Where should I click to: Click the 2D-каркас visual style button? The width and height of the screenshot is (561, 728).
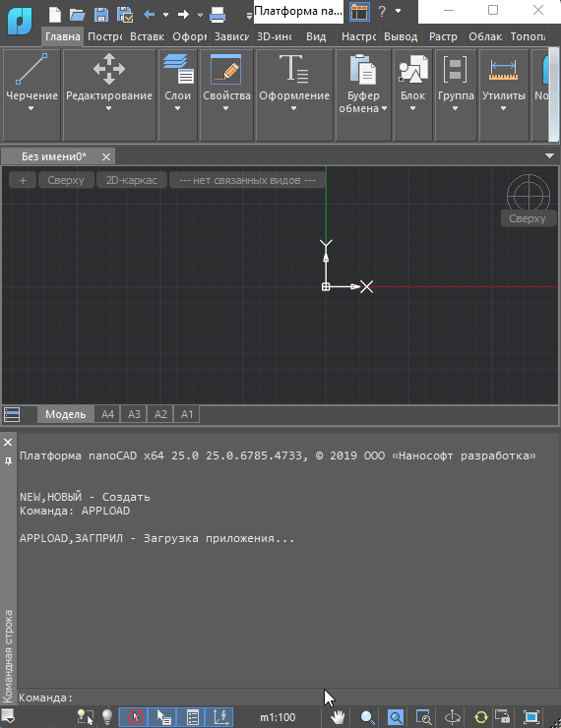click(132, 180)
